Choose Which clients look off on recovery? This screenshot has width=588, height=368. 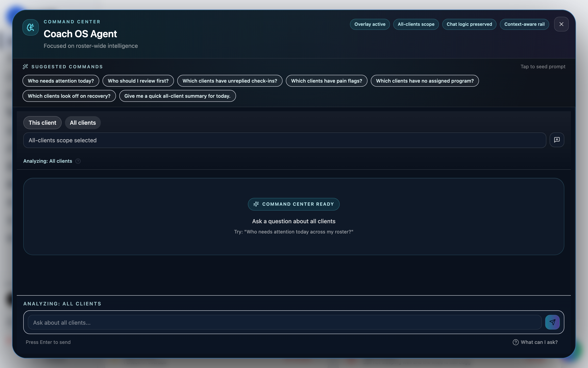(x=69, y=96)
